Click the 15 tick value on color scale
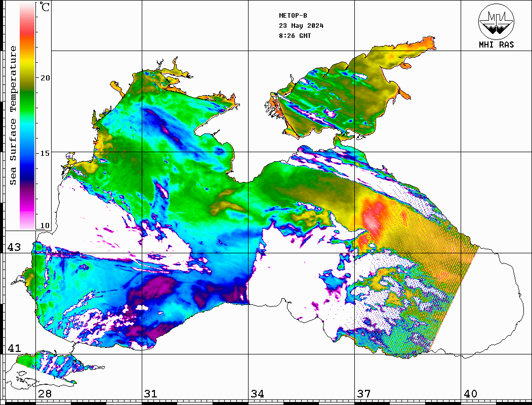 (45, 153)
